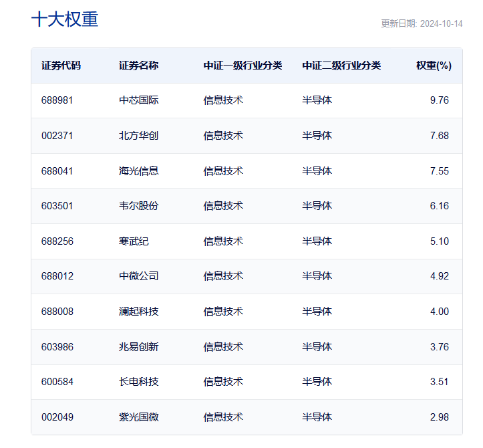
Task: Click the 证券名称 column header
Action: click(138, 66)
